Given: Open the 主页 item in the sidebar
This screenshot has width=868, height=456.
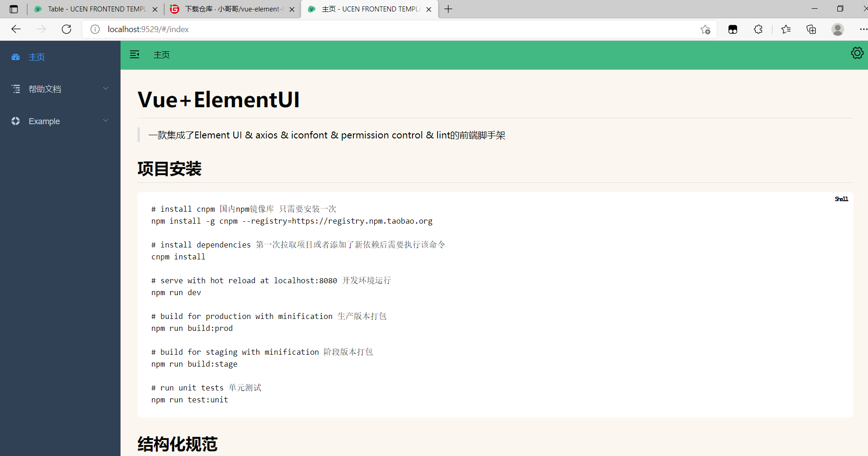Looking at the screenshot, I should point(60,57).
